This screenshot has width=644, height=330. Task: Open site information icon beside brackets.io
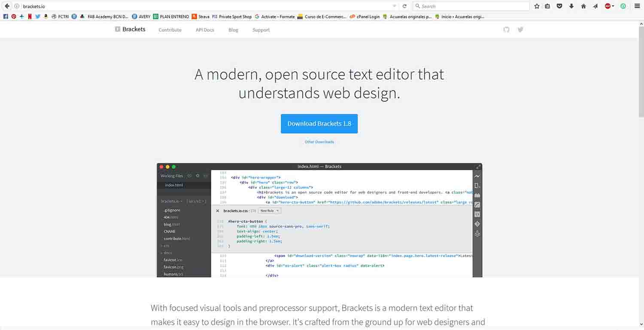(17, 6)
